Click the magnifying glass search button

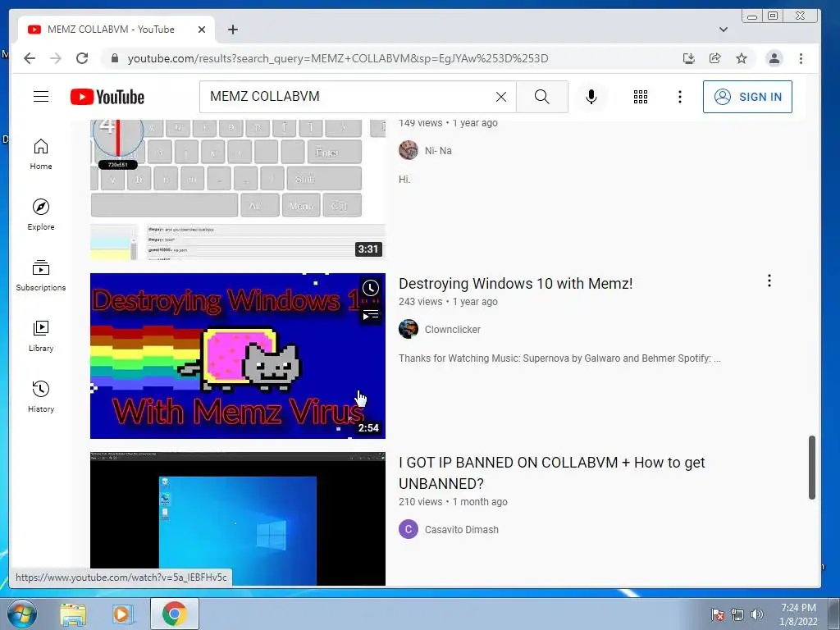coord(542,97)
